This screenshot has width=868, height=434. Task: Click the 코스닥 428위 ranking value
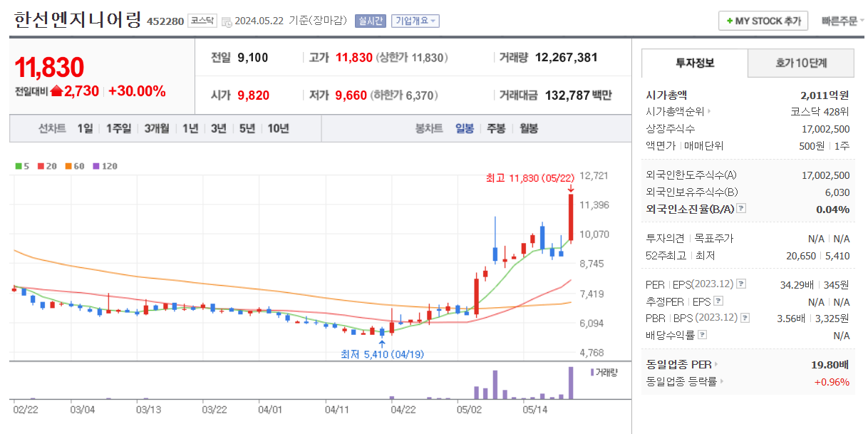pos(820,112)
